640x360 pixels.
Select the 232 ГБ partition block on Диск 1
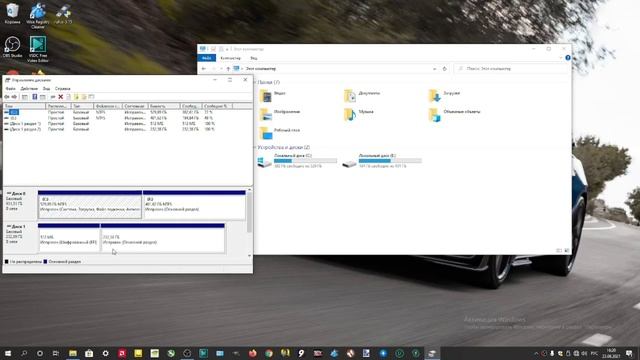coord(162,238)
